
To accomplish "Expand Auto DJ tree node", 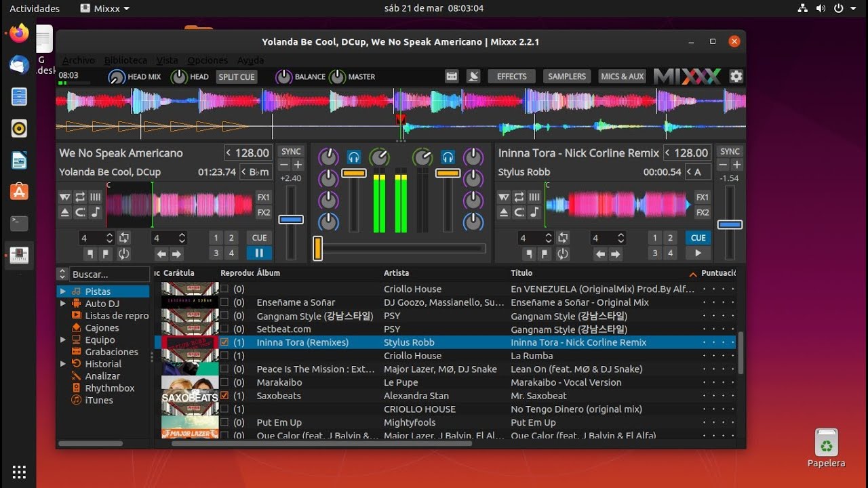I will (x=63, y=304).
